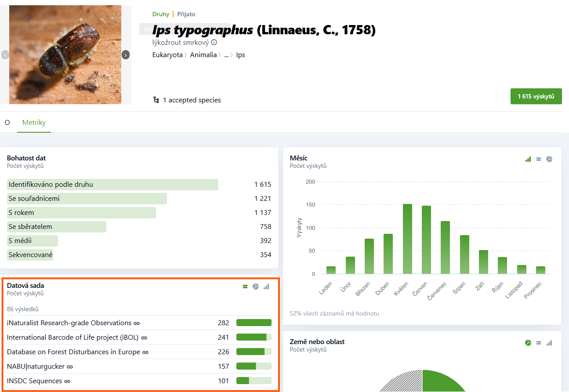The image size is (569, 392).
Task: Click the 1 615 výskytů button
Action: tap(536, 96)
